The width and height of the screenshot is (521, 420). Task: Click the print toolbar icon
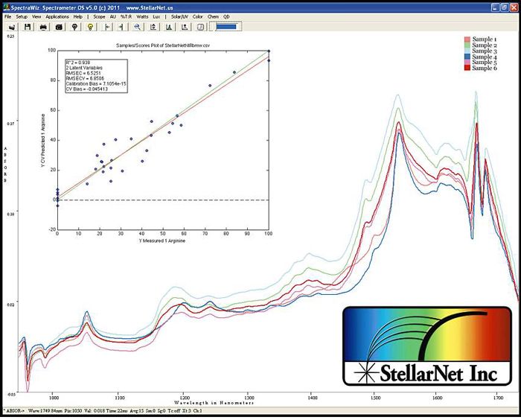(x=43, y=27)
